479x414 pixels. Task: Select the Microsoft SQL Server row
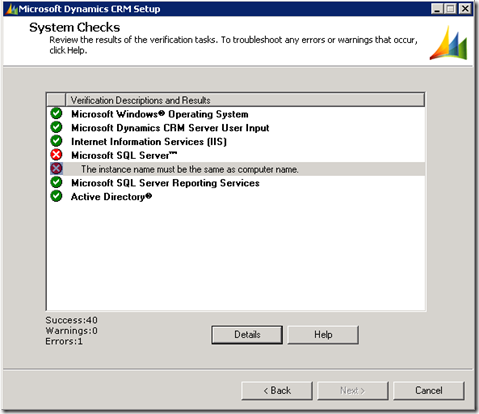236,155
